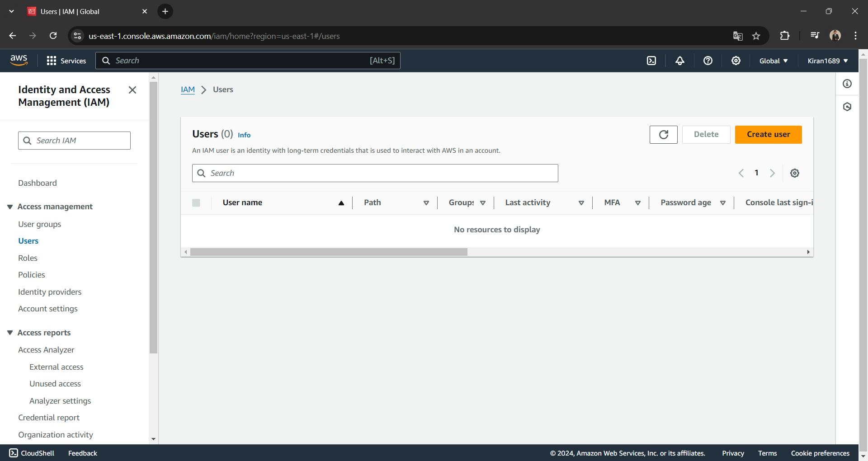868x461 pixels.
Task: Open the CloudShell terminal icon in the top bar
Action: [x=651, y=61]
